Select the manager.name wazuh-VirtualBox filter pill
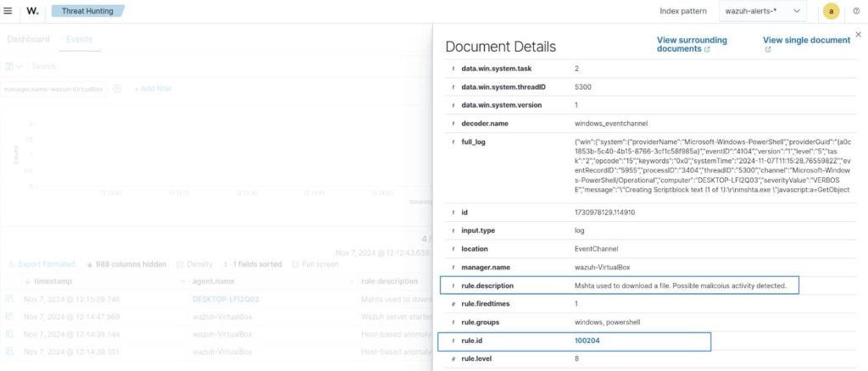The width and height of the screenshot is (868, 371). pyautogui.click(x=53, y=89)
